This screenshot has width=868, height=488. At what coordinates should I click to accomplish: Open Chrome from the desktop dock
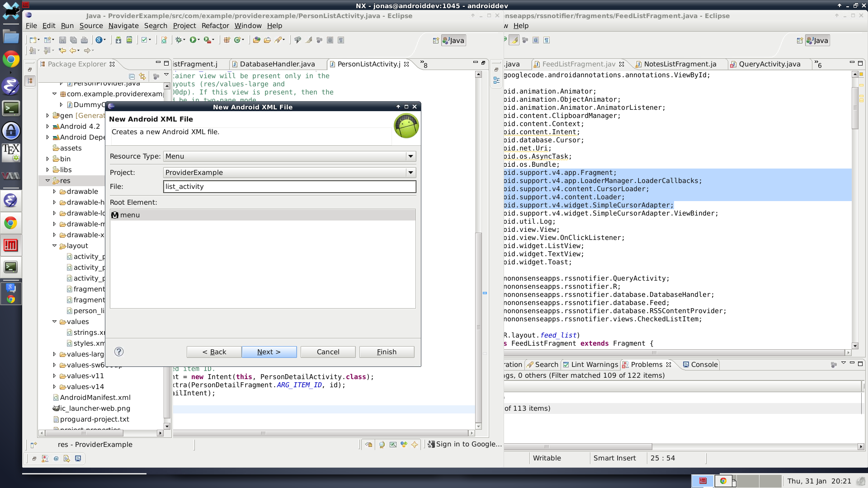click(x=11, y=59)
